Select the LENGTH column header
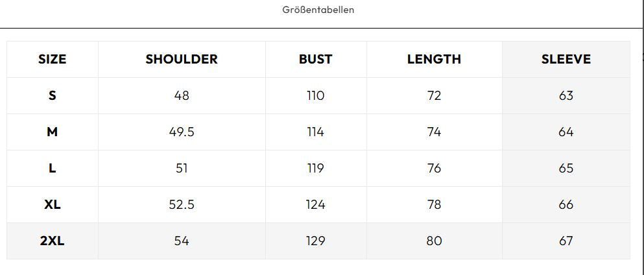Image resolution: width=644 pixels, height=275 pixels. coord(434,59)
